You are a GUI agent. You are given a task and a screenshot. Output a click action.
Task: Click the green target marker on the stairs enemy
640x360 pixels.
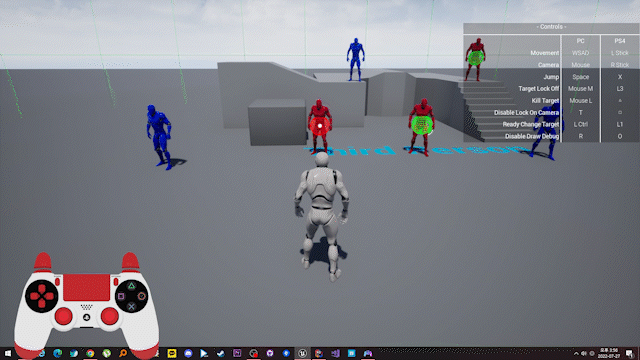[475, 58]
